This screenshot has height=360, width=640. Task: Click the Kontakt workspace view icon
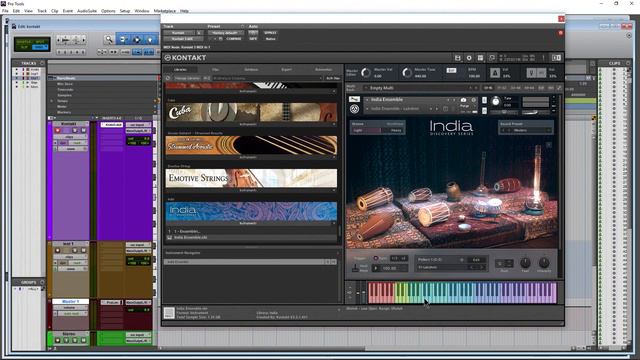click(x=480, y=58)
